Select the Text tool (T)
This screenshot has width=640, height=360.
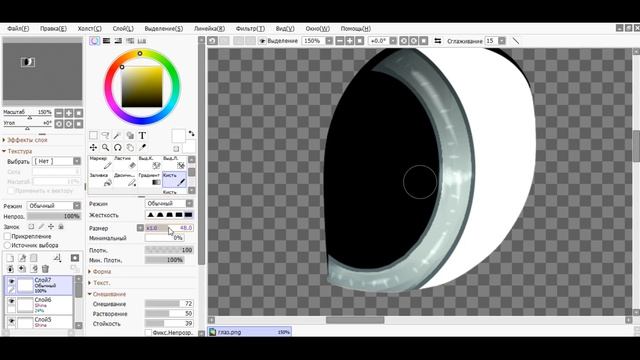point(142,136)
